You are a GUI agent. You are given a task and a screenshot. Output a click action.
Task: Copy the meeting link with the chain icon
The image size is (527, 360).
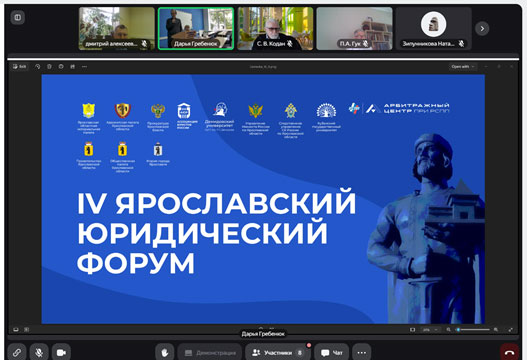17,352
